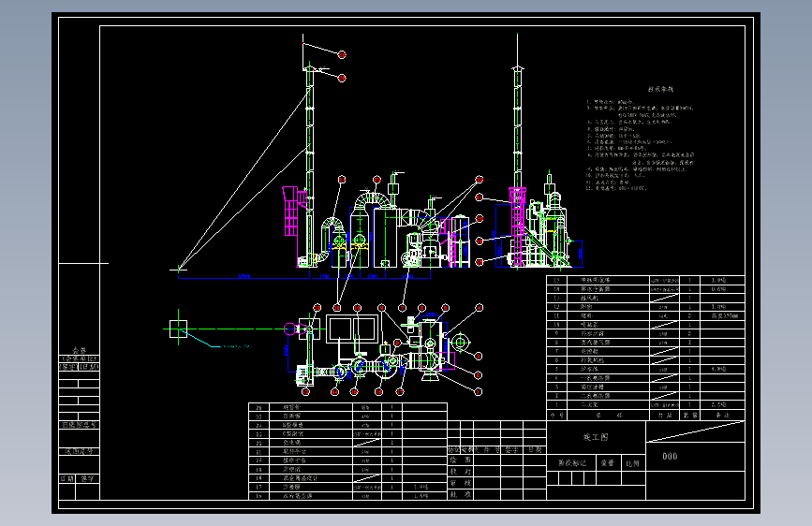Select the '绘图' row label in signature block
The image size is (812, 526).
coord(461,460)
